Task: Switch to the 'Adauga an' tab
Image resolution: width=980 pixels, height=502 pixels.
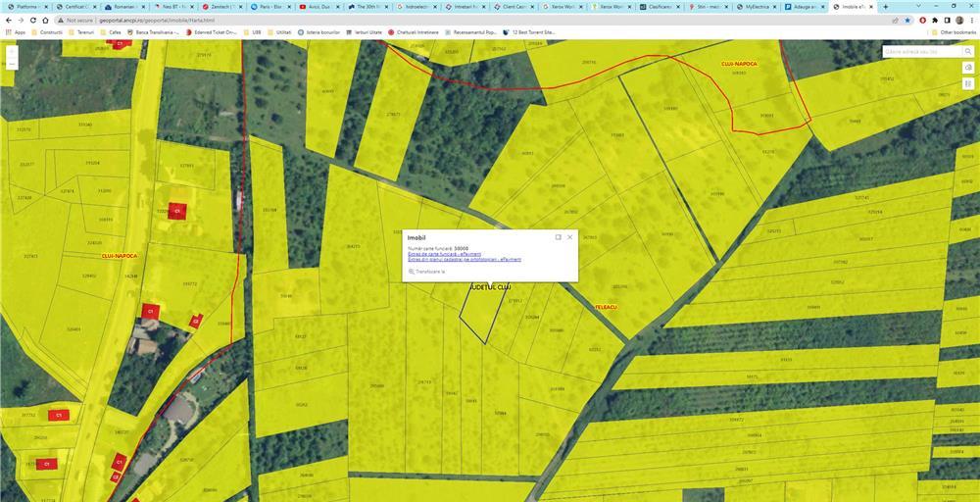Action: pos(806,6)
